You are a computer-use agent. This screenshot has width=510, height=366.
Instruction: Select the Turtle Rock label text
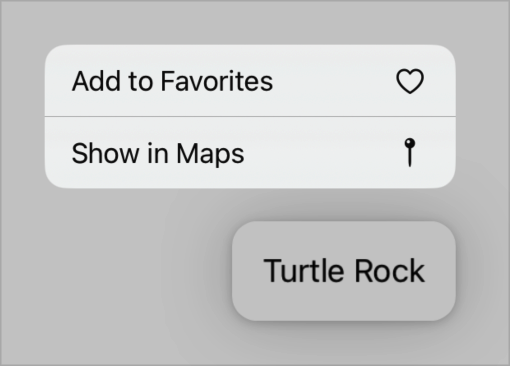tap(344, 271)
